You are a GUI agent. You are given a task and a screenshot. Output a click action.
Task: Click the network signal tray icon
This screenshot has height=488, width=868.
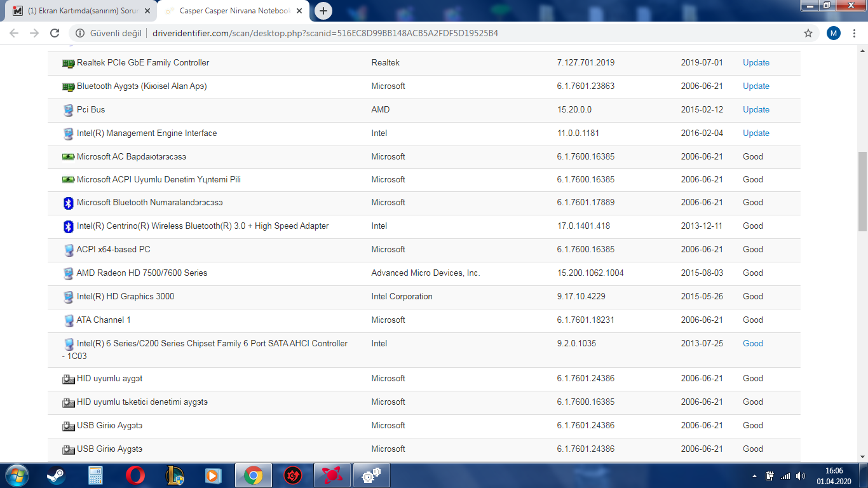[785, 476]
